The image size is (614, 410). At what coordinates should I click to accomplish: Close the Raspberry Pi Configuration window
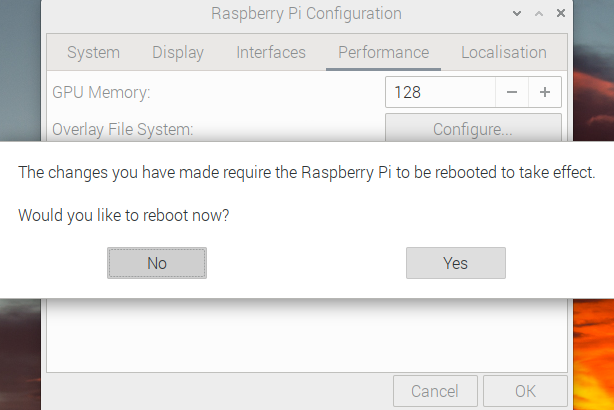tap(559, 14)
